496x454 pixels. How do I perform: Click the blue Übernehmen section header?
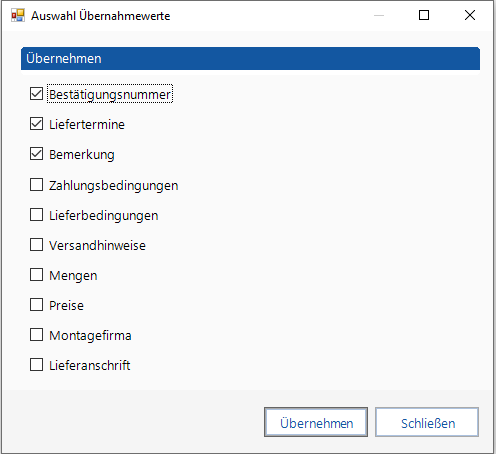click(x=250, y=59)
